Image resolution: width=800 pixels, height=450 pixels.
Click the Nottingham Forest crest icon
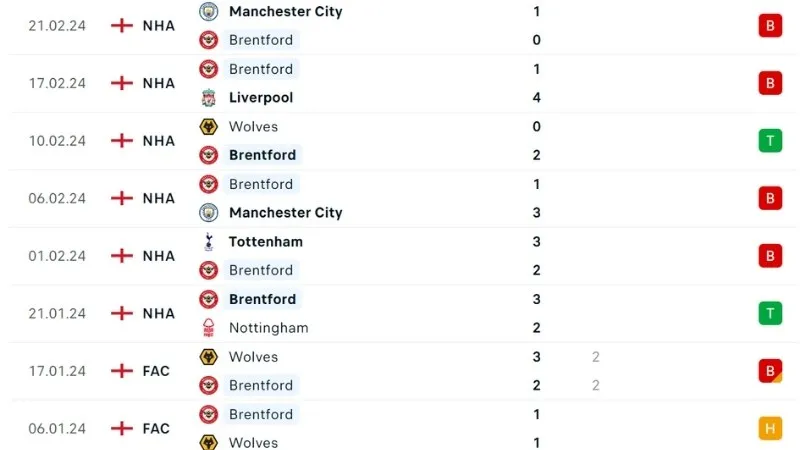click(209, 328)
